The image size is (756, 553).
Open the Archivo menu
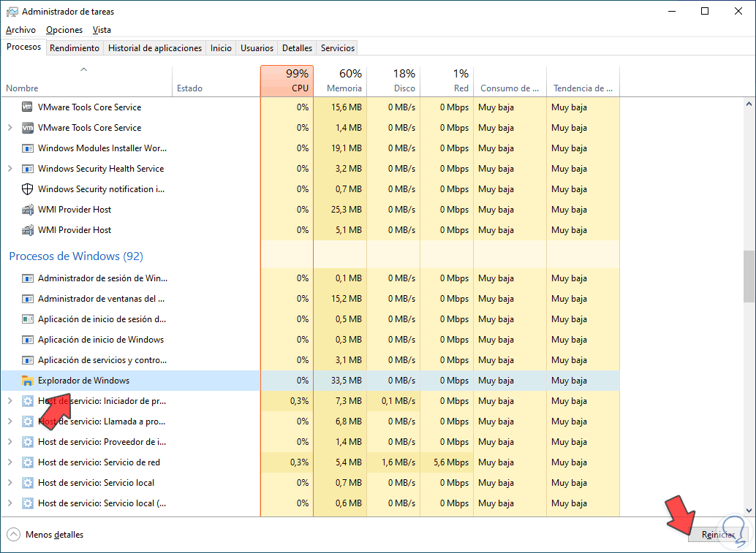coord(20,30)
